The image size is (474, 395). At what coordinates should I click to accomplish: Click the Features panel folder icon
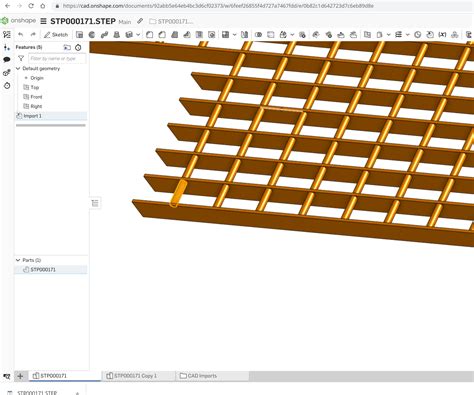(x=67, y=47)
